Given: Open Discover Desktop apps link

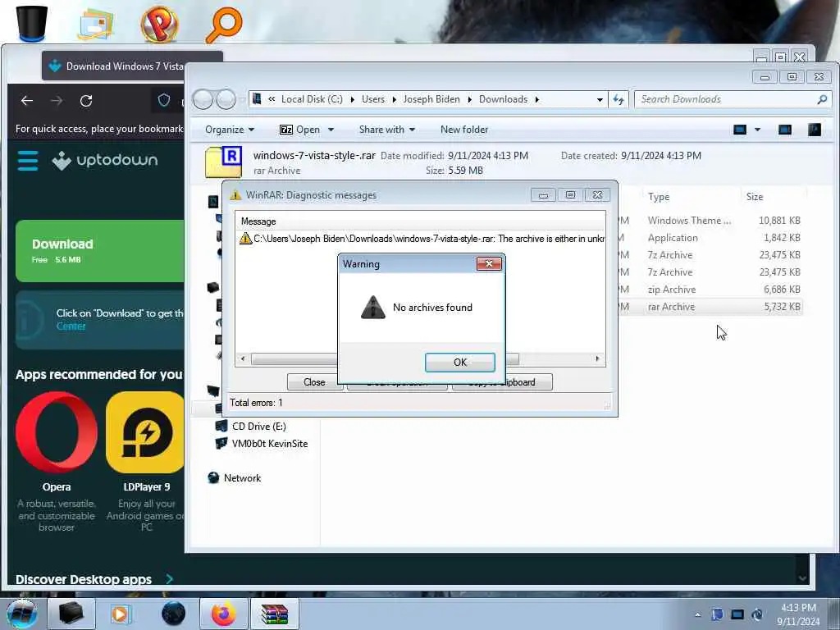Looking at the screenshot, I should point(94,579).
